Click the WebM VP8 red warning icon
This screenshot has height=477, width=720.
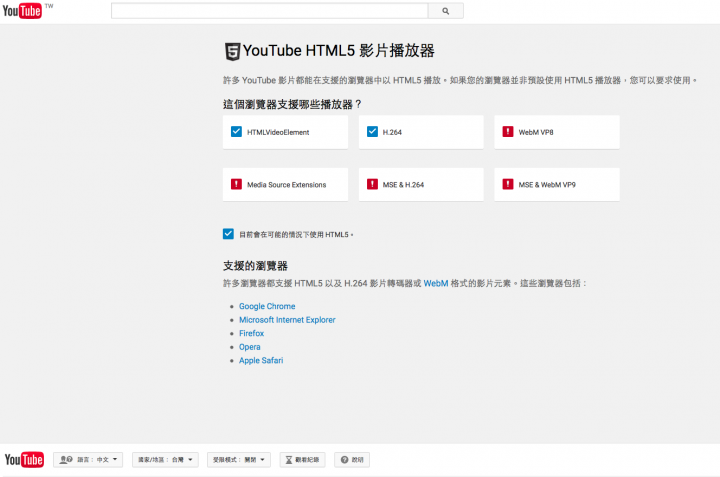(x=507, y=132)
